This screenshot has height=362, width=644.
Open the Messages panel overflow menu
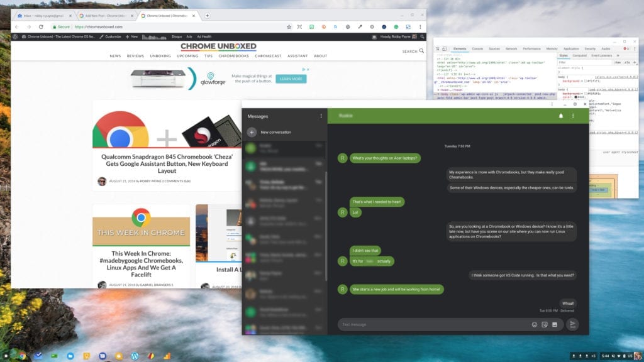(319, 116)
